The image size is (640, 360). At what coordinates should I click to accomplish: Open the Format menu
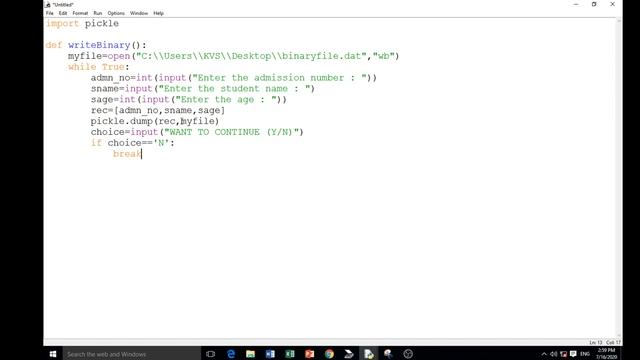tap(80, 13)
